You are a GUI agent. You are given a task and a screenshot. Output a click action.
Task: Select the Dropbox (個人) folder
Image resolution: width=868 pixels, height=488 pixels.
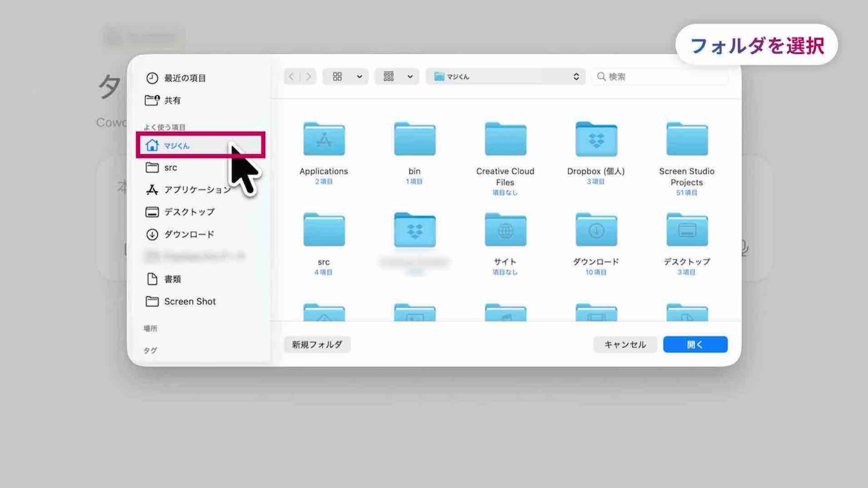pos(596,139)
